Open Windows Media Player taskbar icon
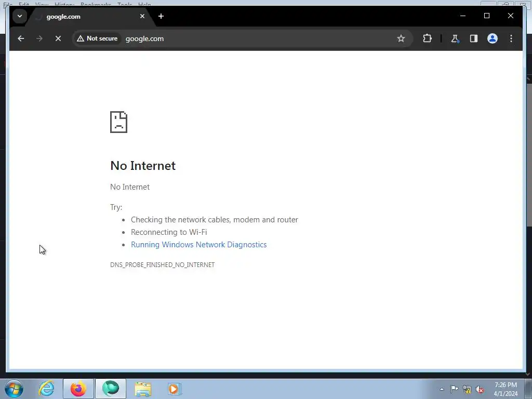Viewport: 532px width, 399px height. 175,389
